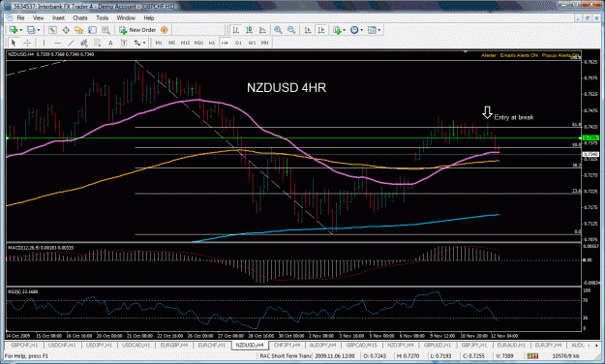605x364 pixels.
Task: Toggle chart shift
Action: pyautogui.click(x=321, y=30)
